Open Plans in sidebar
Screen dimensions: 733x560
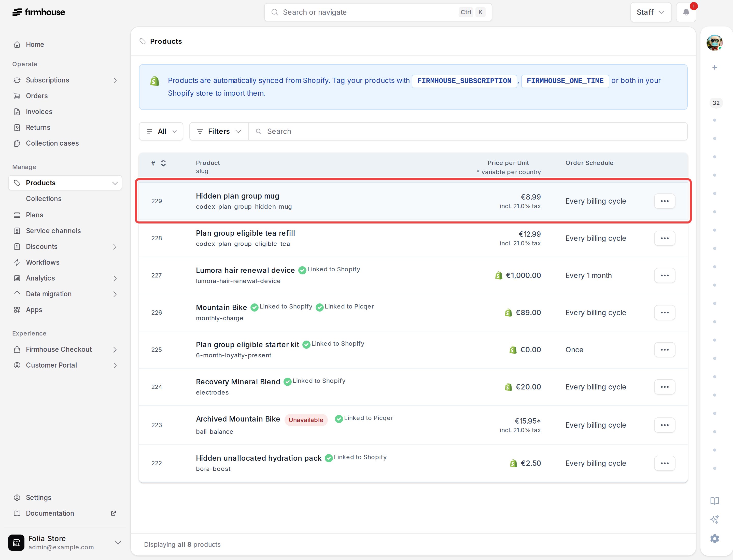(x=35, y=215)
